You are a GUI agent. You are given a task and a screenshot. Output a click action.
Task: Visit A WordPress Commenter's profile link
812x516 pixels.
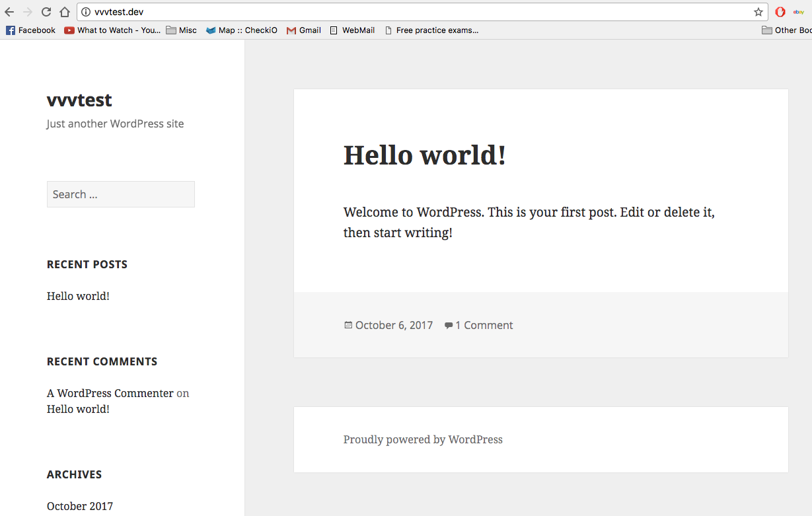click(x=110, y=393)
